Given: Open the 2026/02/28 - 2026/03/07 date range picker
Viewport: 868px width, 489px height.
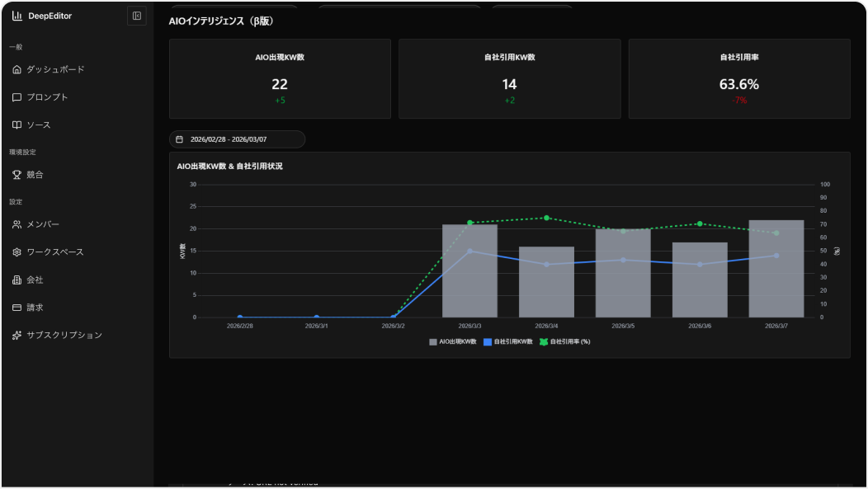Looking at the screenshot, I should 237,139.
